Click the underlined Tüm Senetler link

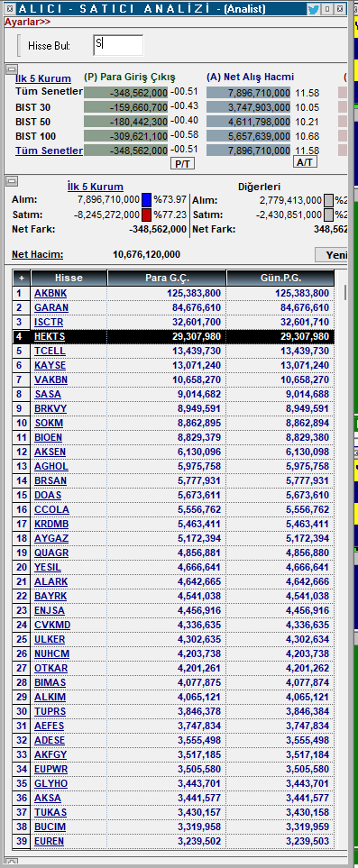pos(50,151)
